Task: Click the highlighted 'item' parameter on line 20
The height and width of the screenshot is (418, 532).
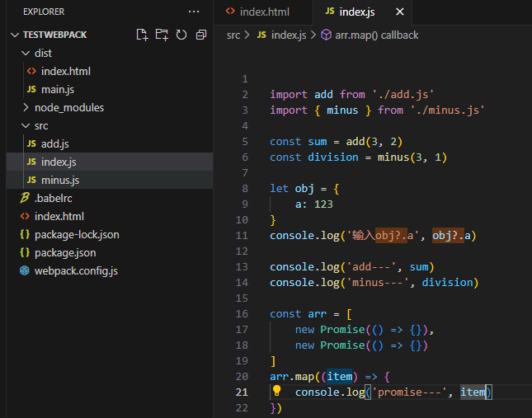Action: coord(339,377)
